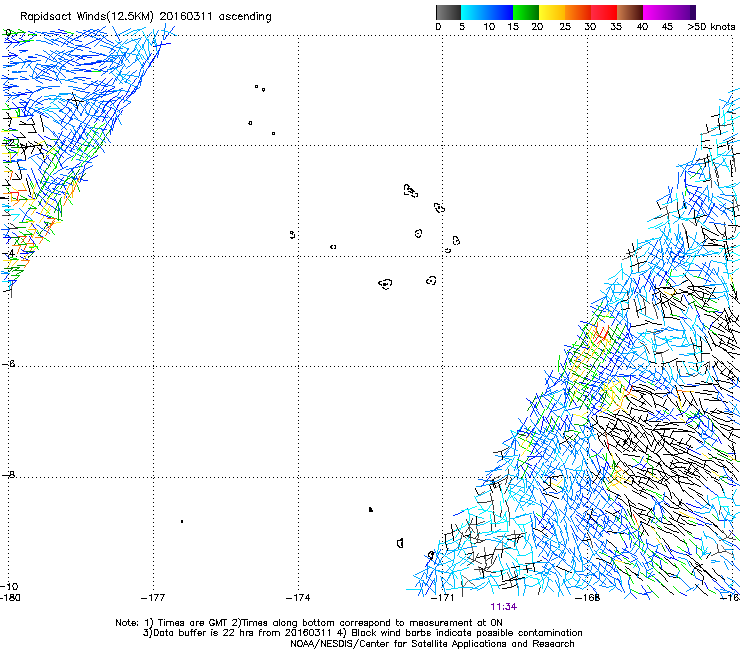Click the '45' legend scale value
The image size is (740, 650).
667,27
